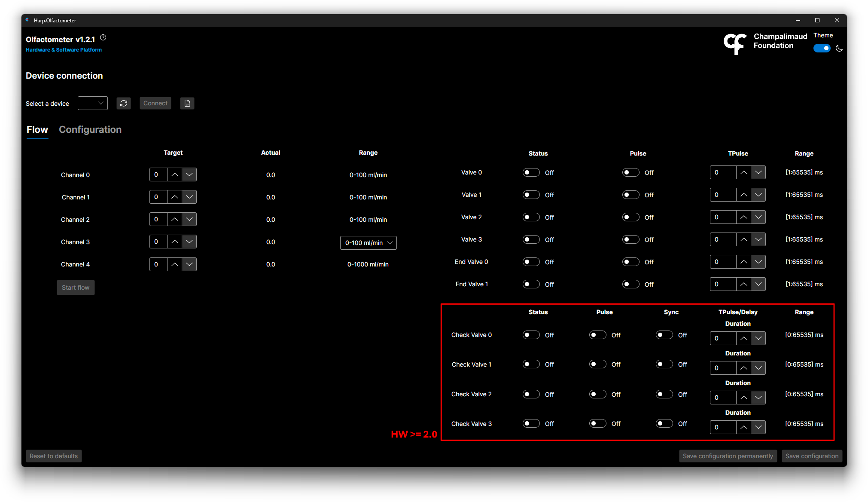
Task: Decrease Channel 4 target with down arrow
Action: click(189, 264)
